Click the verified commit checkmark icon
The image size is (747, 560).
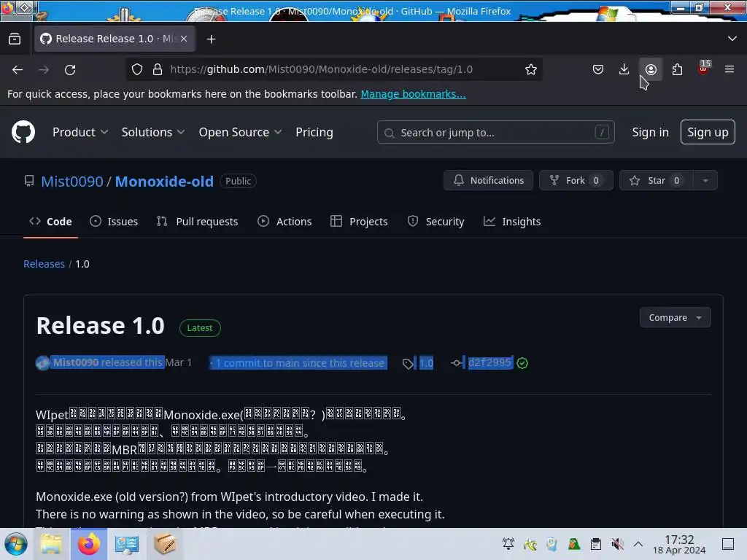pos(522,363)
